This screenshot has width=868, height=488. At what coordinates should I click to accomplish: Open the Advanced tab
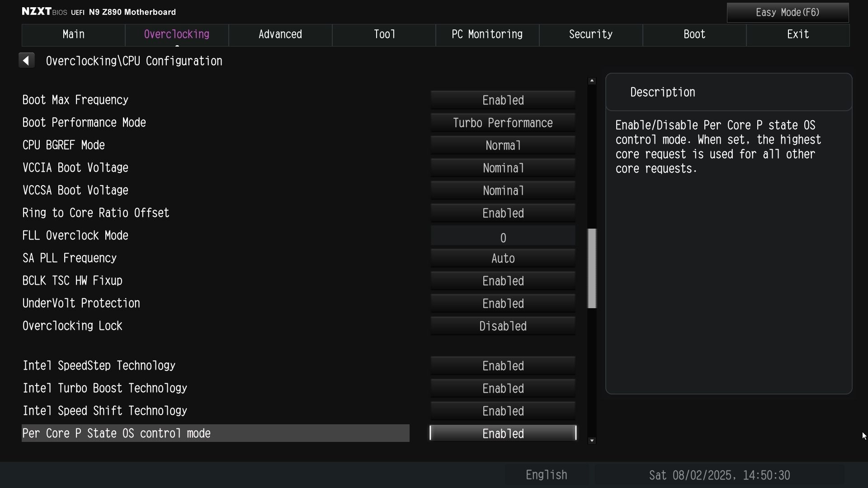280,35
